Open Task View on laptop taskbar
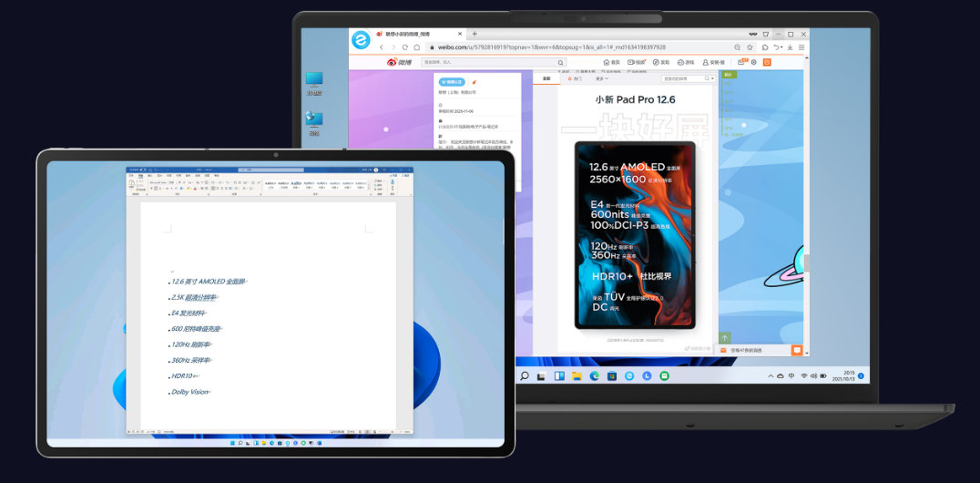This screenshot has width=980, height=483. [x=542, y=376]
